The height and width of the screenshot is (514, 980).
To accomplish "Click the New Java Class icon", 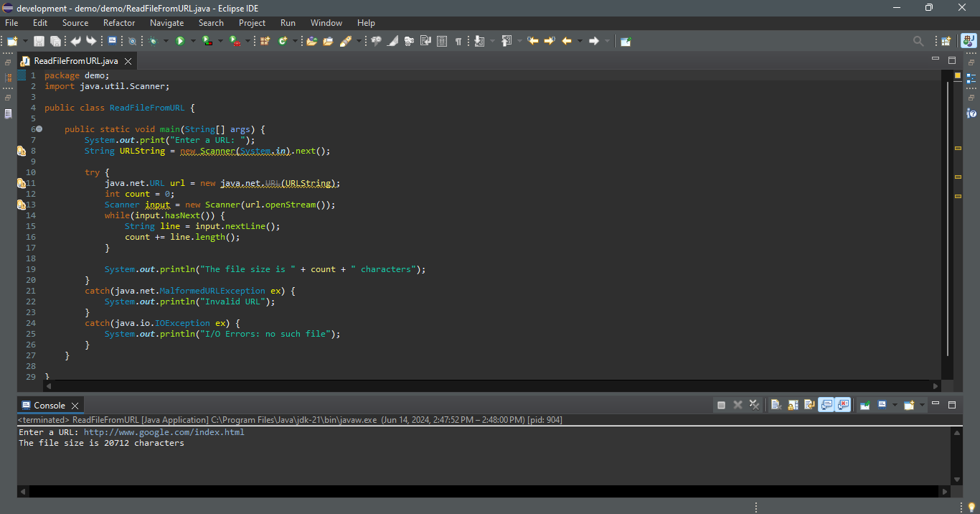I will click(x=282, y=42).
